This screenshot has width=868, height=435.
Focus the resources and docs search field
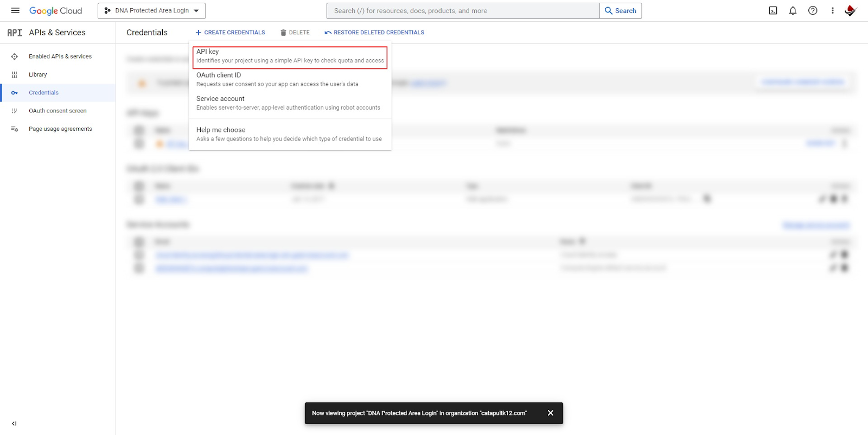click(x=463, y=11)
